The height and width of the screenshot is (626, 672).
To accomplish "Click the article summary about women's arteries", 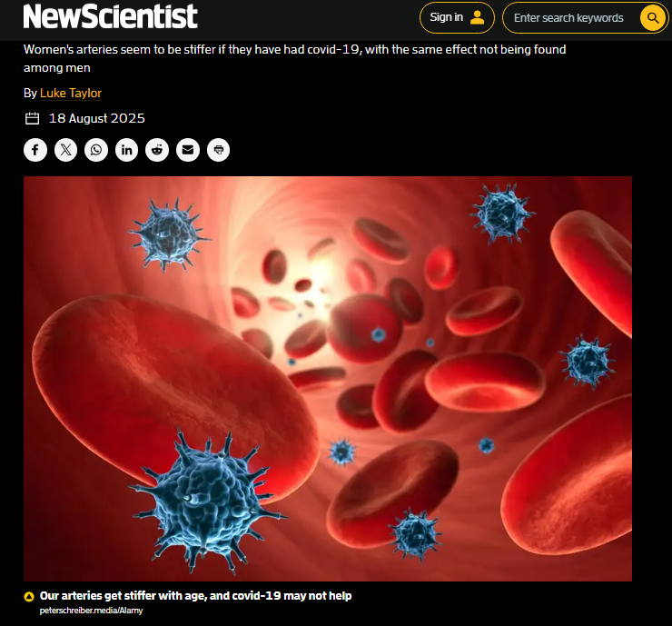I will tap(295, 58).
